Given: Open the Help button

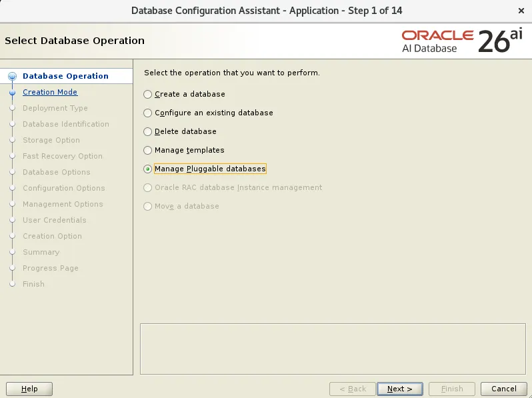Looking at the screenshot, I should pos(29,389).
